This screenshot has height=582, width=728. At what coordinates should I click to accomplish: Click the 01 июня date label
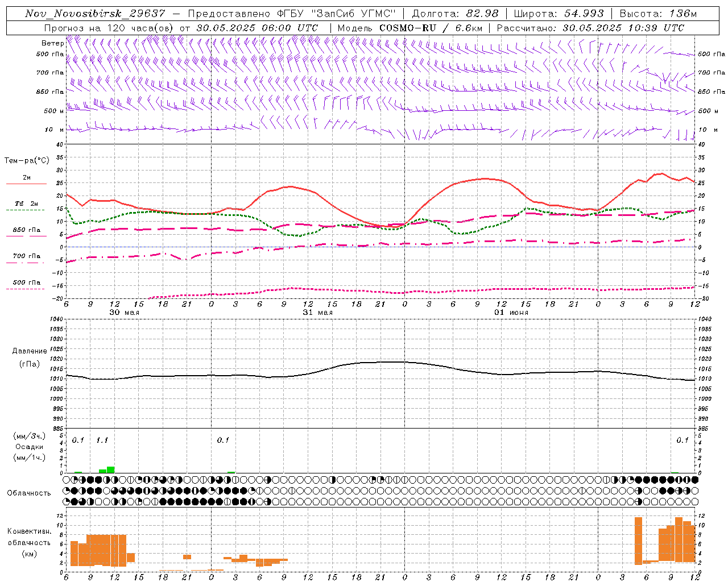[x=511, y=313]
